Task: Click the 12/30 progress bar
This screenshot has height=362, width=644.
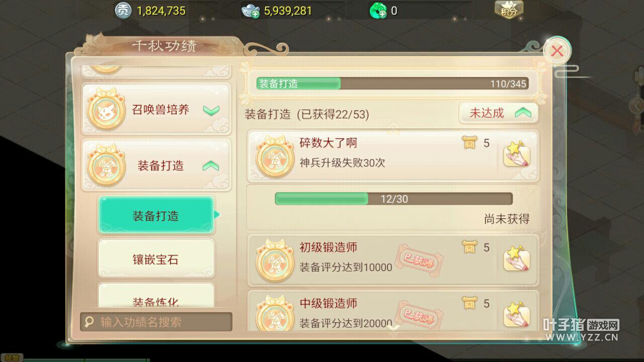Action: point(393,199)
